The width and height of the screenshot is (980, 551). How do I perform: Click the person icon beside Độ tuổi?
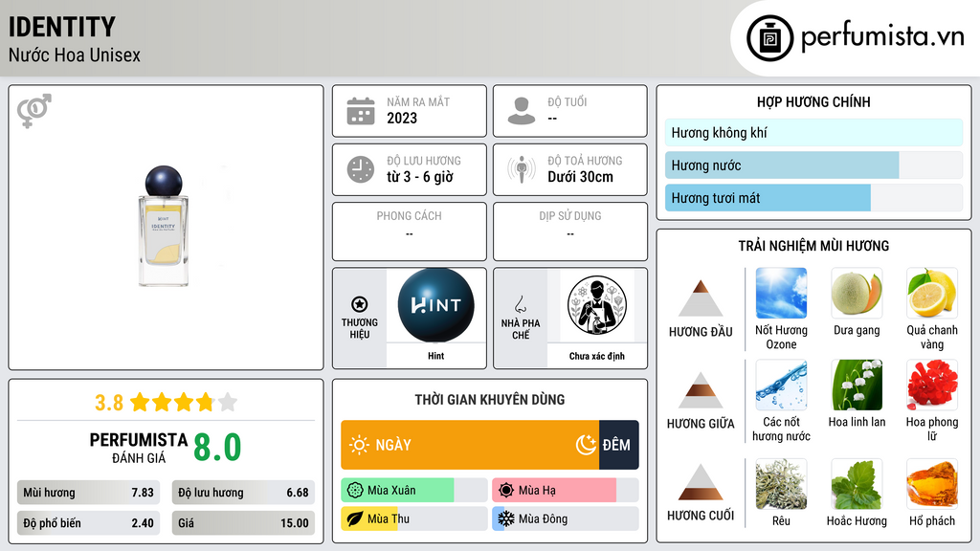click(522, 111)
